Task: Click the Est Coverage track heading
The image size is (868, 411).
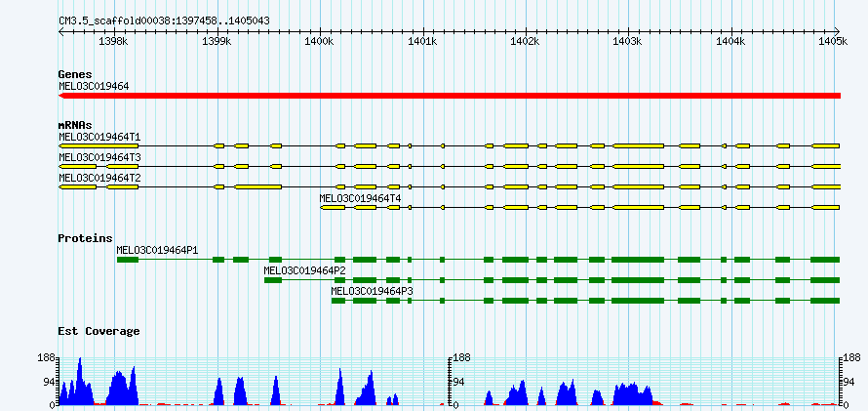Action: coord(99,331)
